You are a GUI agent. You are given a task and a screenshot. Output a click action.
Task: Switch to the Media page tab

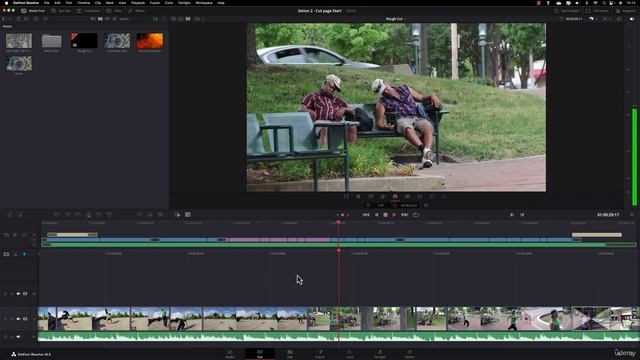tap(230, 353)
